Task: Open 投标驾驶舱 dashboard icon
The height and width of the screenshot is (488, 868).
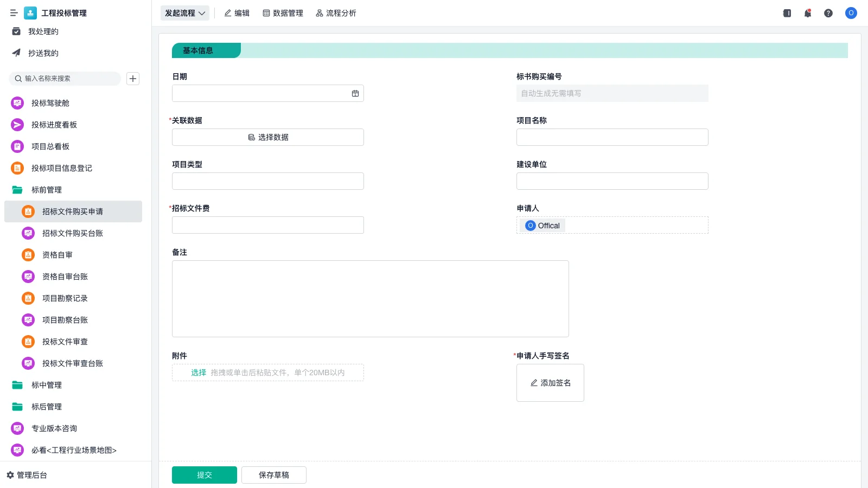Action: pos(17,103)
